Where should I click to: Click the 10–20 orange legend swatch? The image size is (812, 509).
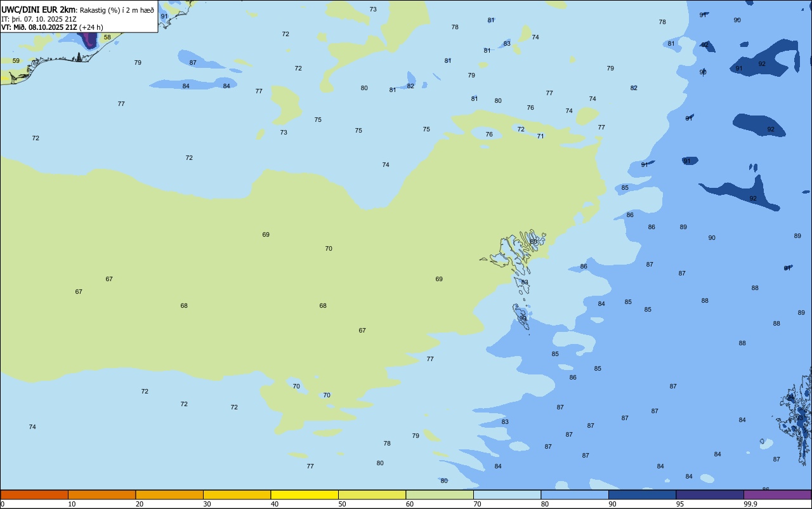tap(101, 494)
